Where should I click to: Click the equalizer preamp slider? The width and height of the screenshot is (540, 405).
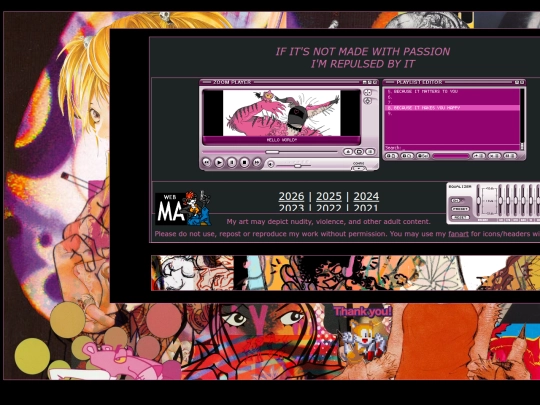coord(478,200)
